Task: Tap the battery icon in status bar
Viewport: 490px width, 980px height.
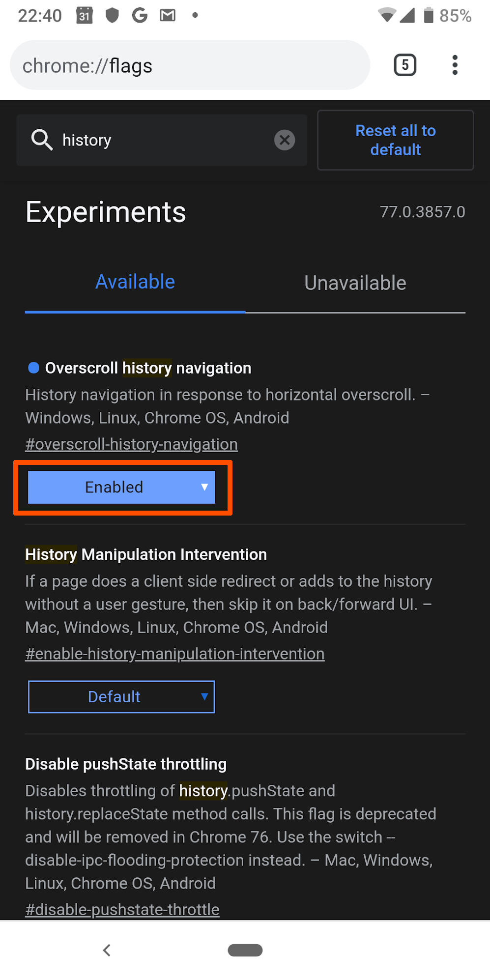Action: click(x=429, y=15)
